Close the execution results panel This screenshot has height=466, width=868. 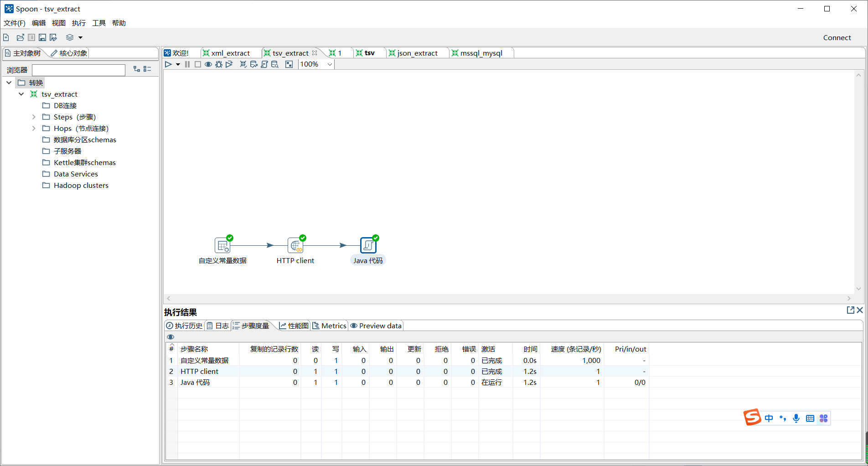[860, 310]
